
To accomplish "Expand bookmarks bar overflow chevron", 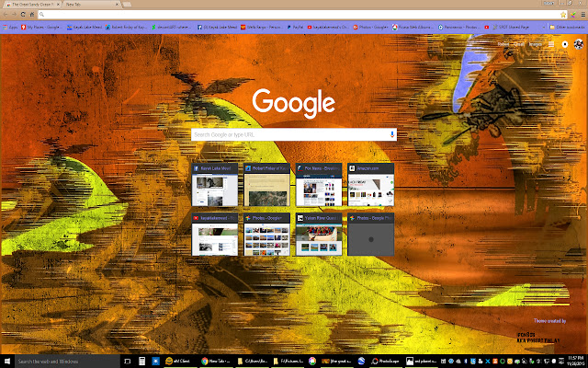I will click(543, 27).
